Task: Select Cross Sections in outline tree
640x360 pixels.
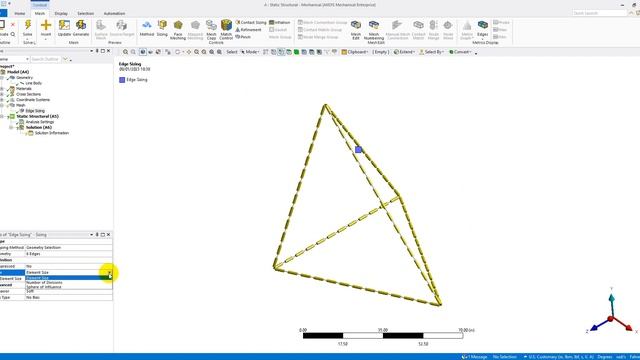Action: click(28, 94)
